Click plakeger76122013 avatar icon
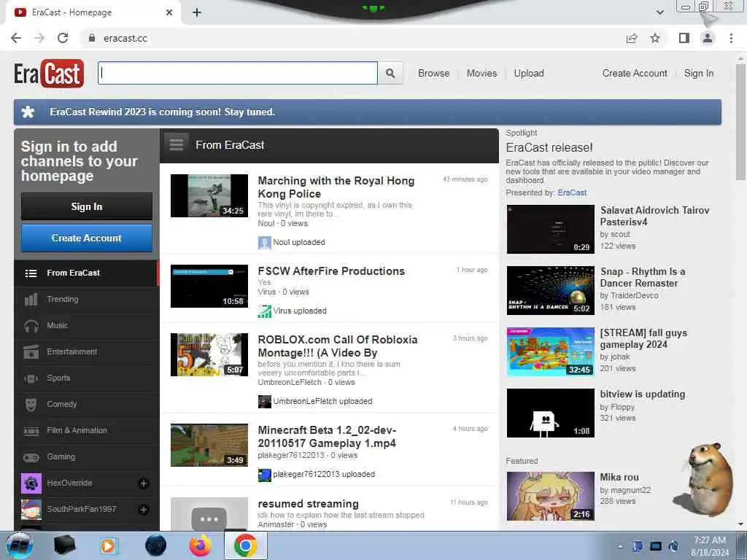Screen dimensions: 747x560 click(264, 475)
